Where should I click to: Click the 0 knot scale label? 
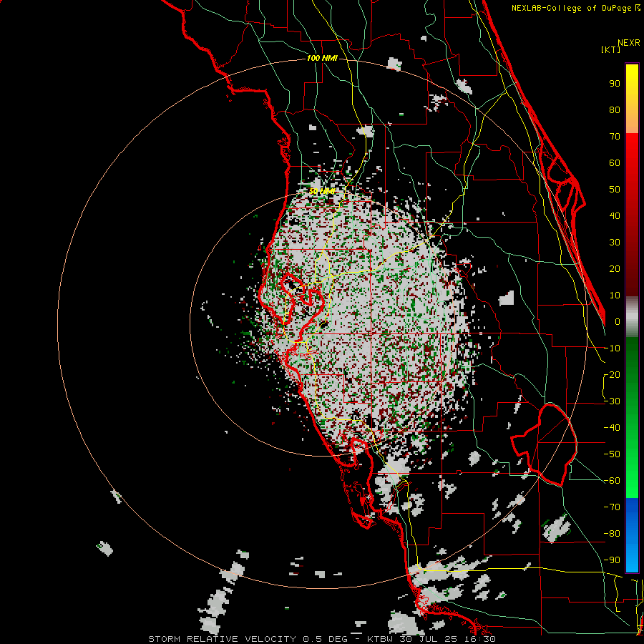pos(618,321)
